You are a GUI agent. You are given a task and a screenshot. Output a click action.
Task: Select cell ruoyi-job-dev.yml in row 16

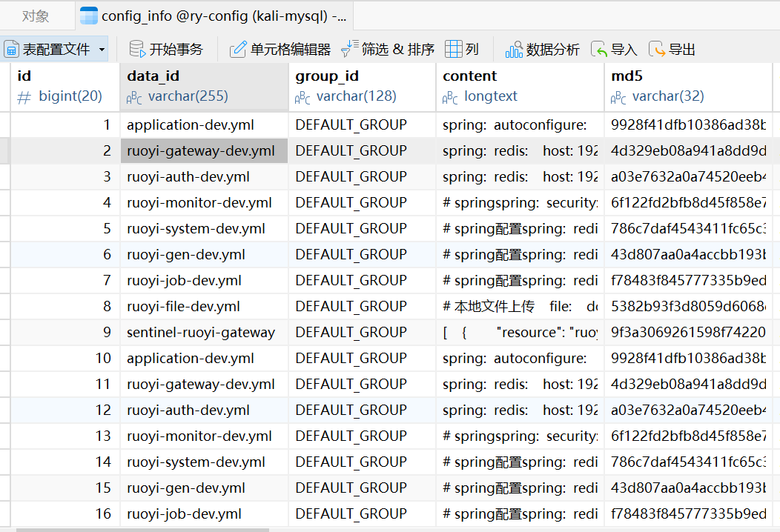204,513
